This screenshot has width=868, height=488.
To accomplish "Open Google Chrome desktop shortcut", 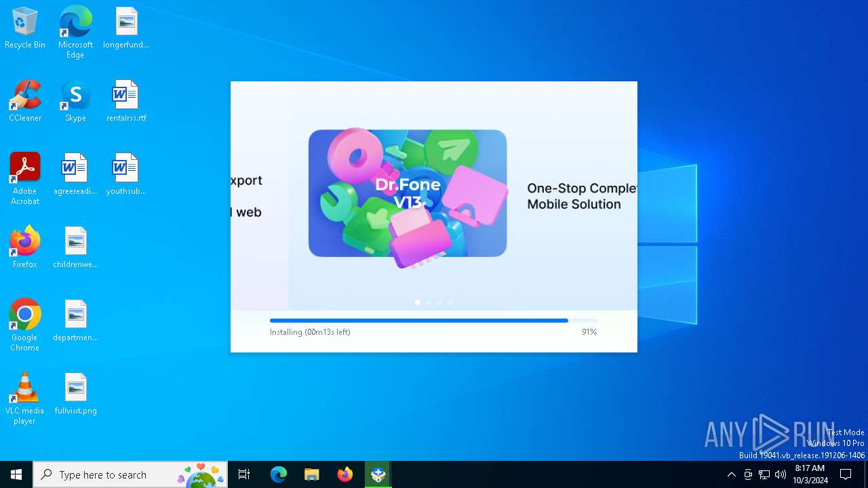I will (25, 325).
